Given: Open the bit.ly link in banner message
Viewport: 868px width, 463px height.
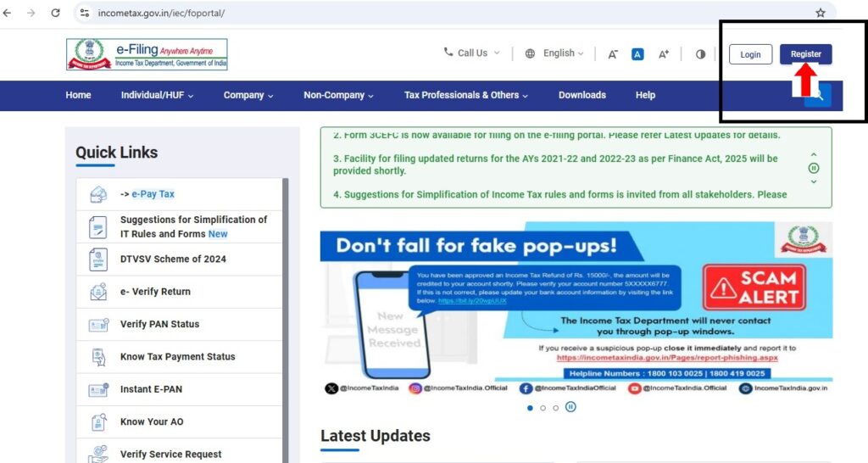Looking at the screenshot, I should 472,301.
